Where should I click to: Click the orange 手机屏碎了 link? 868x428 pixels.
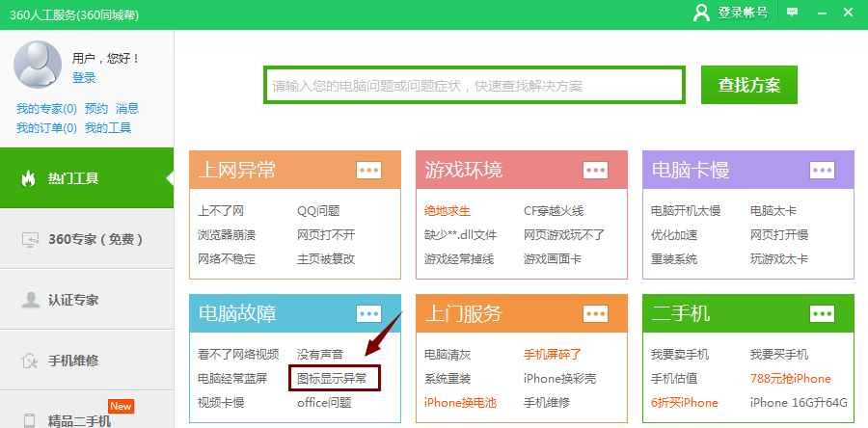553,355
